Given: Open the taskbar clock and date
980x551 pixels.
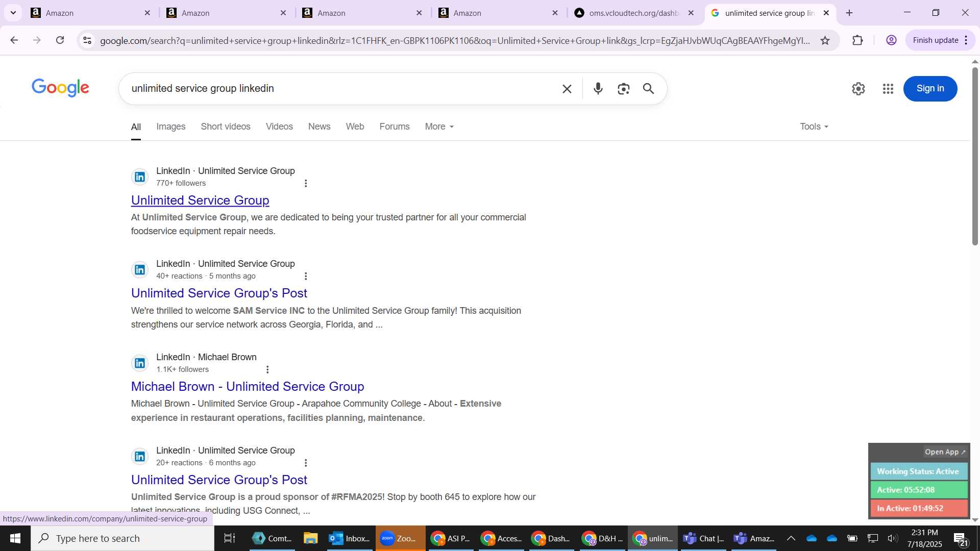Looking at the screenshot, I should click(x=924, y=538).
